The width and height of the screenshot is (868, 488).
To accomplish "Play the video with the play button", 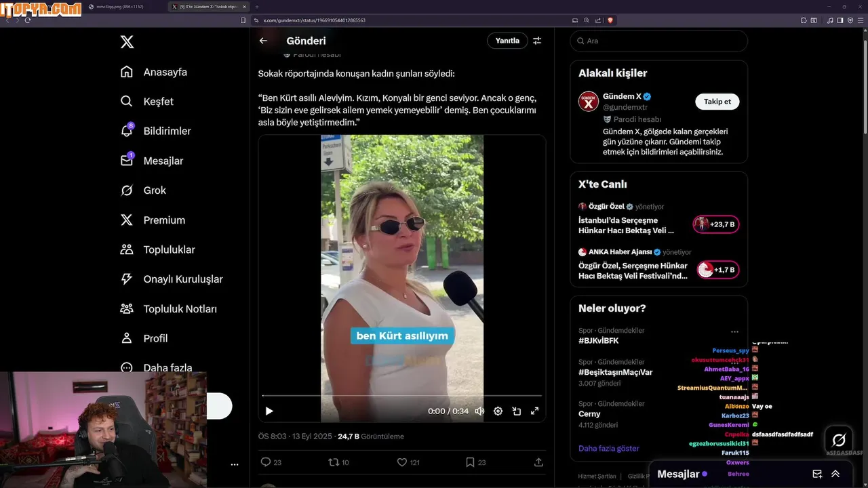I will (x=269, y=411).
